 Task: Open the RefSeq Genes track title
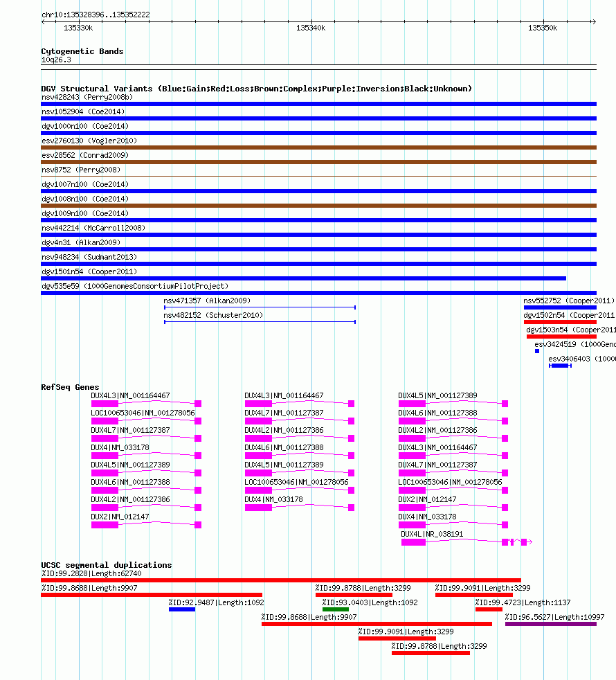[x=70, y=387]
